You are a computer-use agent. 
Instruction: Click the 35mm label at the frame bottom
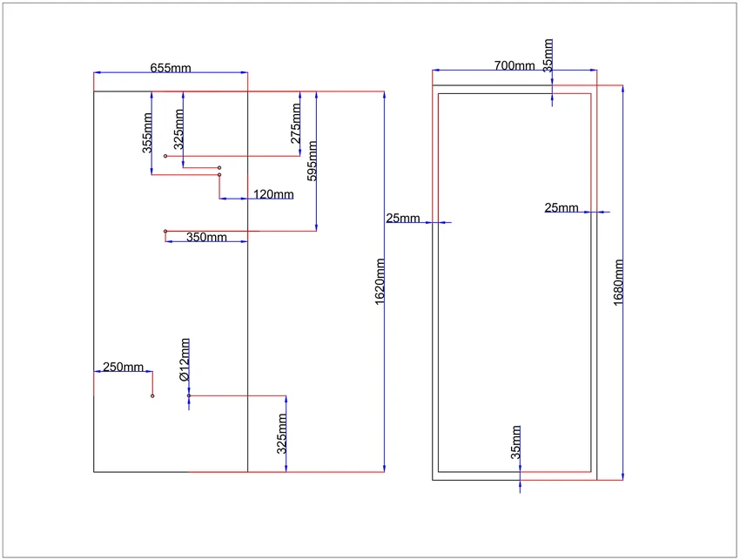[x=516, y=442]
